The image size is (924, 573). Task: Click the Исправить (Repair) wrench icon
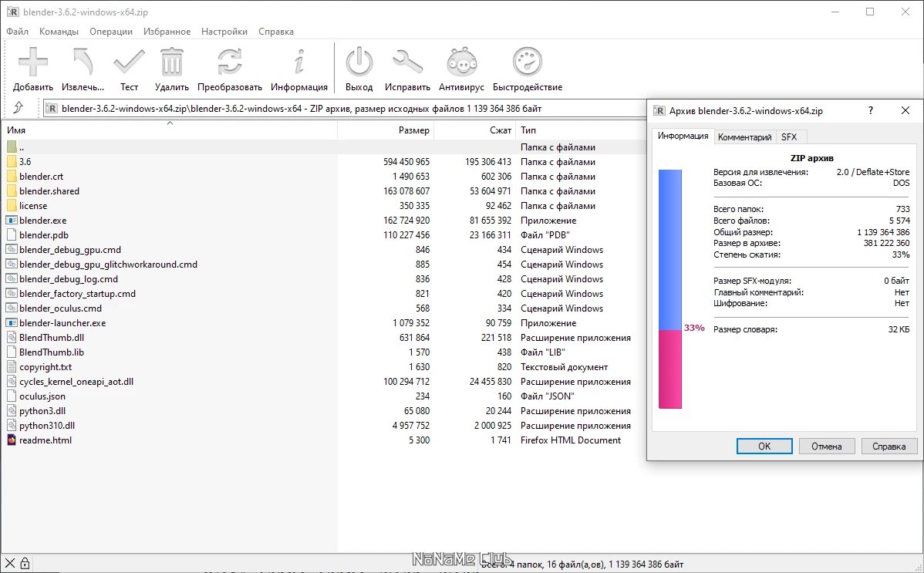pos(407,63)
